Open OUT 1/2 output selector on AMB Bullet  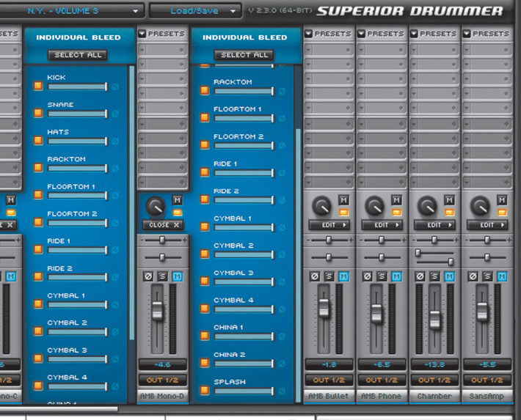tap(329, 380)
